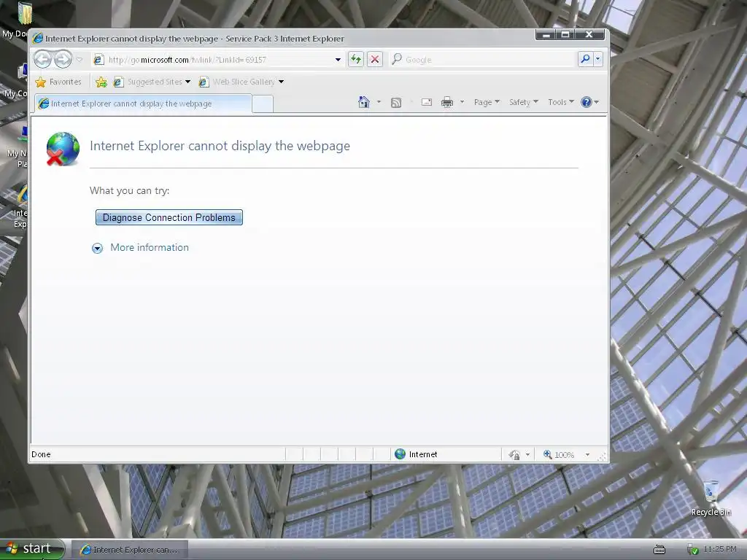The image size is (747, 560).
Task: Click the Read Mail icon
Action: [426, 102]
